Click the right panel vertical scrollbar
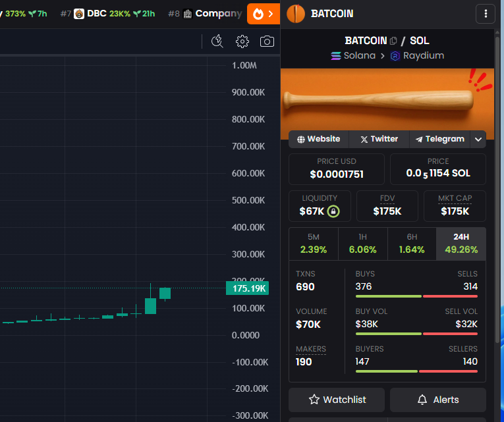 (497, 190)
